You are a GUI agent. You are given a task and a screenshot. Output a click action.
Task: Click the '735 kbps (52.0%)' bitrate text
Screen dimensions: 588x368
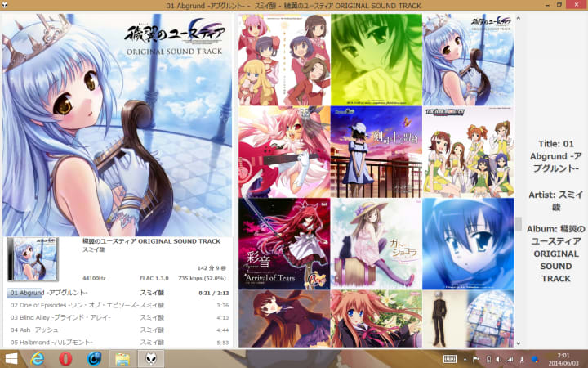(202, 278)
